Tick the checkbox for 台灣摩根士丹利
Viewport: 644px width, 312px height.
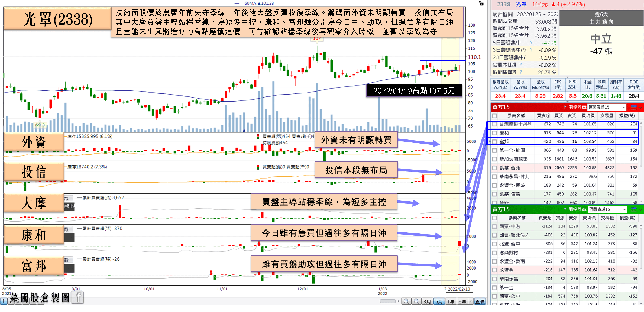(x=495, y=124)
